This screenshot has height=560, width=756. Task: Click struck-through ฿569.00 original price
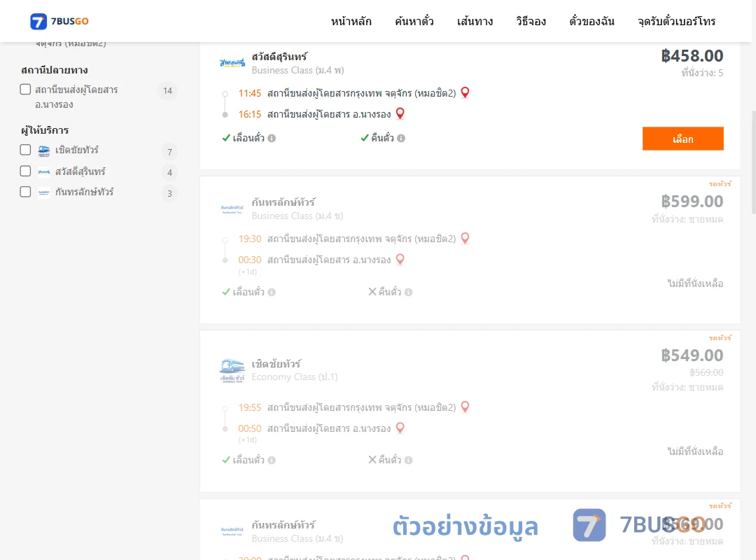coord(706,372)
